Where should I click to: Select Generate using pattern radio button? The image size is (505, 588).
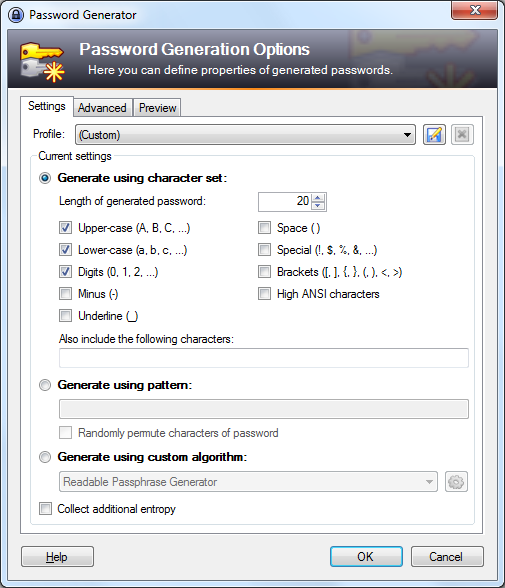(x=45, y=385)
